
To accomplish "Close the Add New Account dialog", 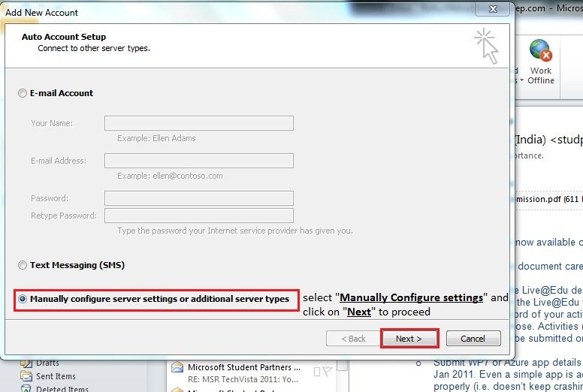I will [492, 9].
